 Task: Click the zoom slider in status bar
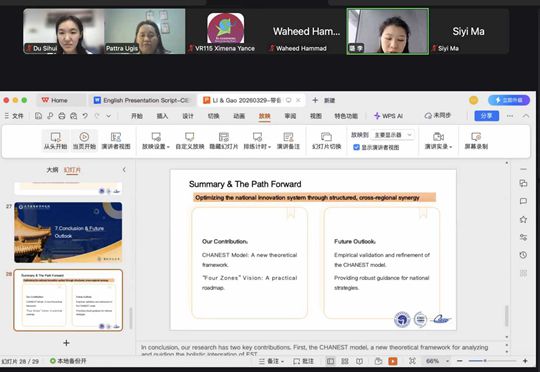(492, 361)
